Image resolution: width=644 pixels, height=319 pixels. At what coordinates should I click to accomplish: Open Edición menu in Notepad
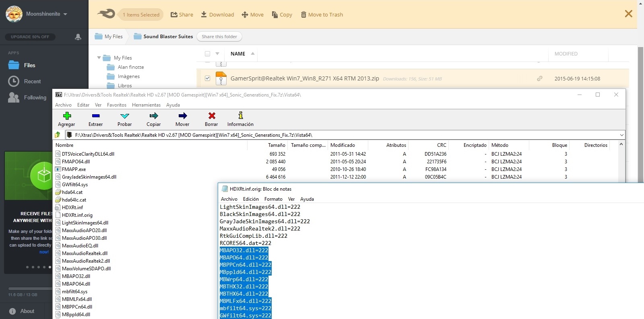[251, 199]
